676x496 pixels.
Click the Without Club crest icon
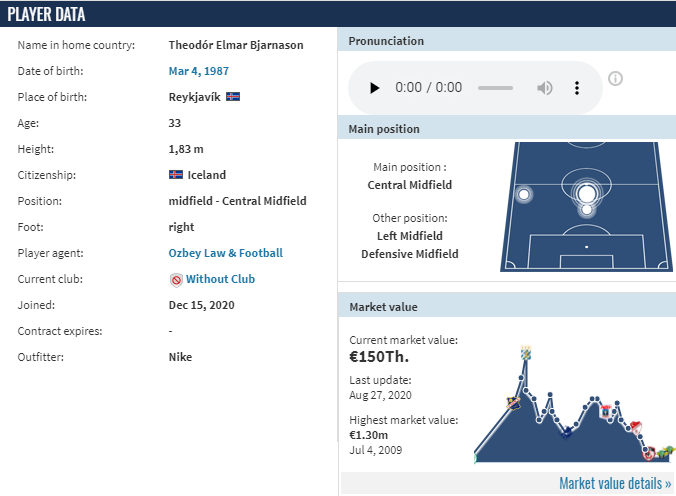point(176,280)
